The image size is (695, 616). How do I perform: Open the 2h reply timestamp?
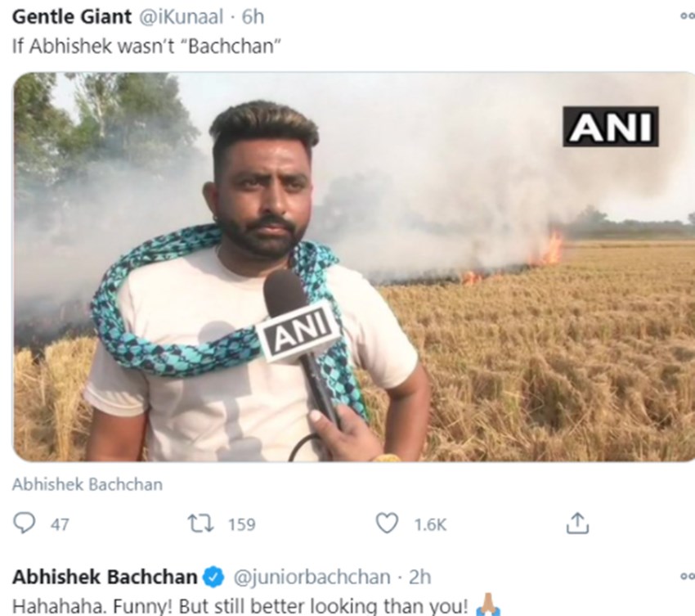click(x=419, y=578)
